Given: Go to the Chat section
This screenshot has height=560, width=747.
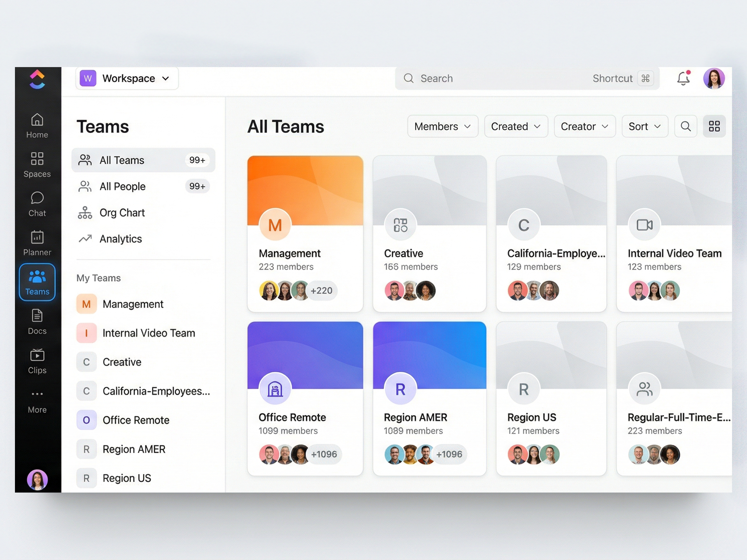Looking at the screenshot, I should pyautogui.click(x=37, y=204).
